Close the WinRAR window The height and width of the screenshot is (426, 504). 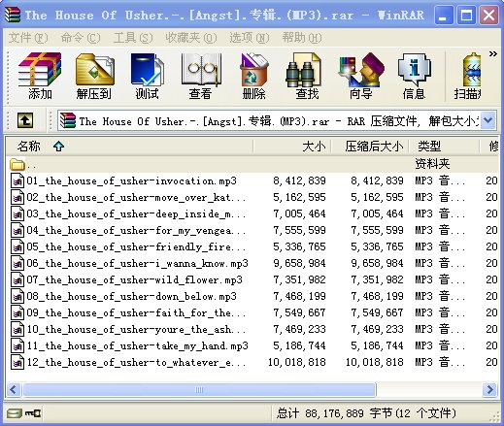click(x=488, y=15)
